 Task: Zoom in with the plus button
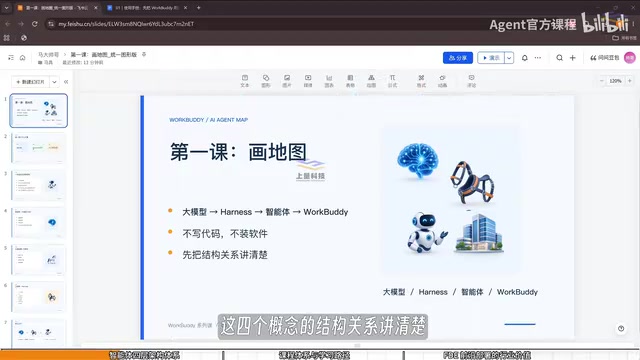coord(629,81)
